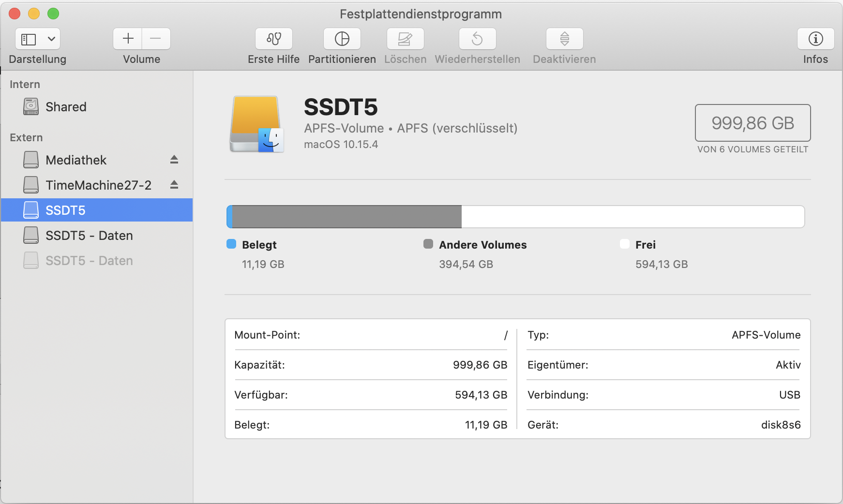The width and height of the screenshot is (843, 504).
Task: Click the blue Belegt color swatch
Action: click(x=231, y=244)
